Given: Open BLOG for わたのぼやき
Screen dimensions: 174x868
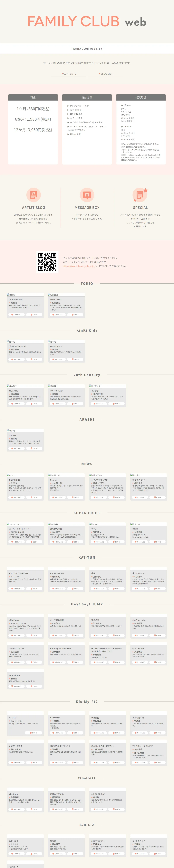Looking at the screenshot, I should (x=157, y=733).
